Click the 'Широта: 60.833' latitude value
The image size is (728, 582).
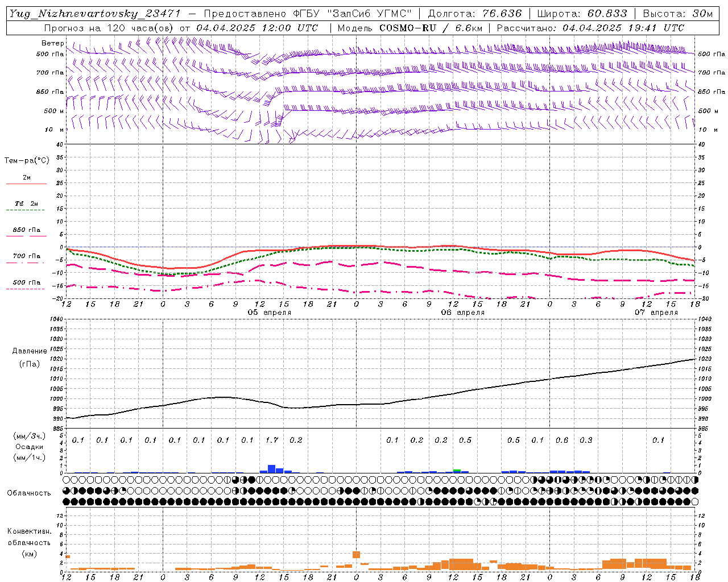pyautogui.click(x=582, y=14)
